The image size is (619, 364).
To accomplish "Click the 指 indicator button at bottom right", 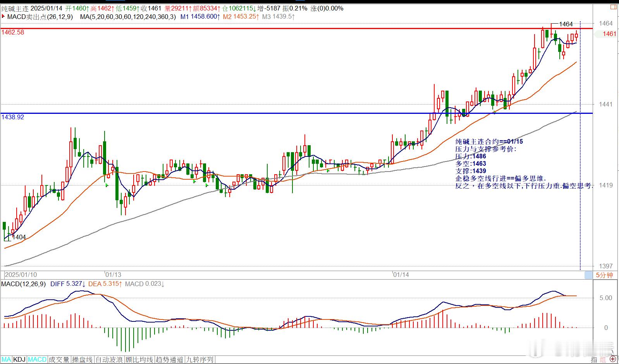I will (x=594, y=360).
